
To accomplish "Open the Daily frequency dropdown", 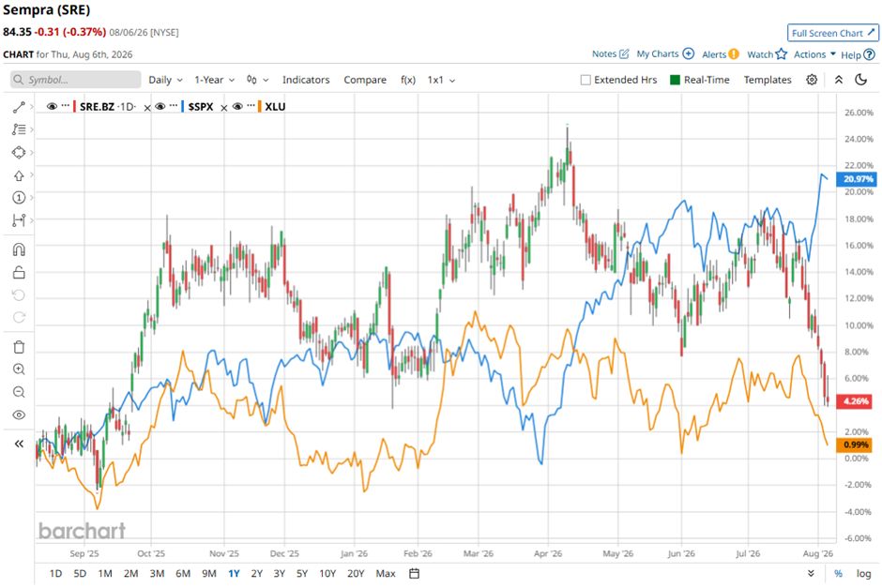I will tap(165, 80).
